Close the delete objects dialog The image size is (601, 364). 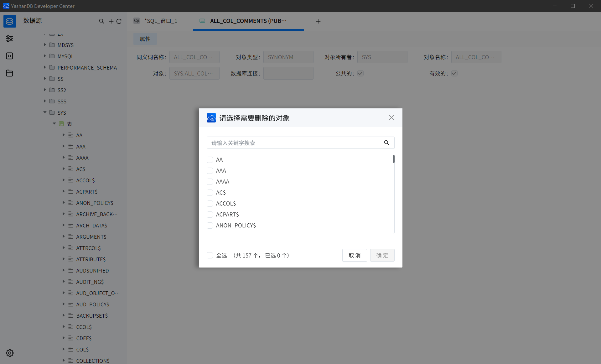[x=391, y=117]
